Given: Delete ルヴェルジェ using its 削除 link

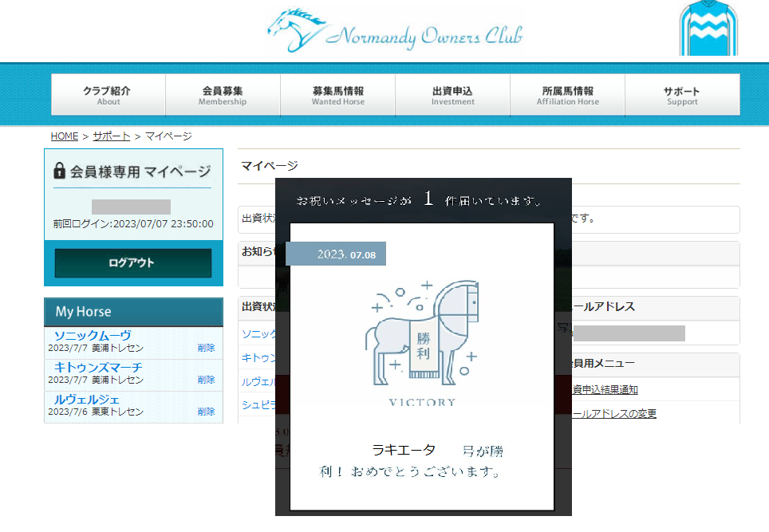Looking at the screenshot, I should (206, 412).
